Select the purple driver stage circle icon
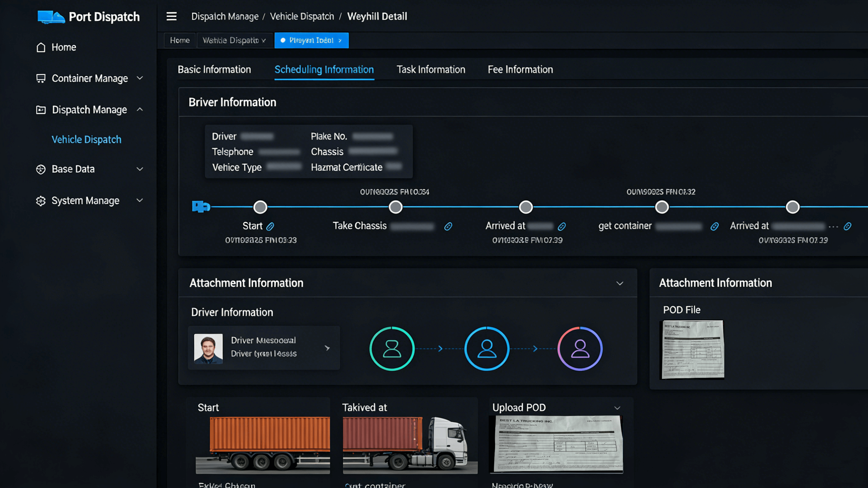The image size is (868, 488). coord(580,348)
